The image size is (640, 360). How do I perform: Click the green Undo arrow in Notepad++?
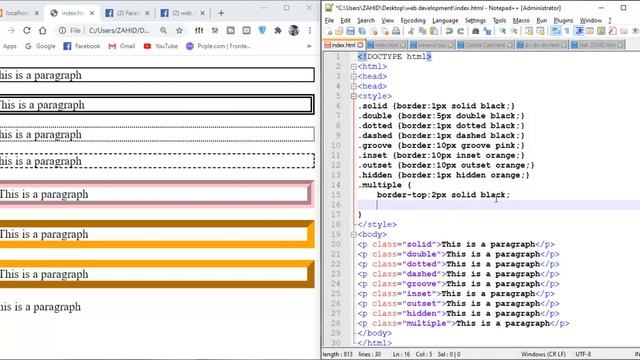coord(449,31)
